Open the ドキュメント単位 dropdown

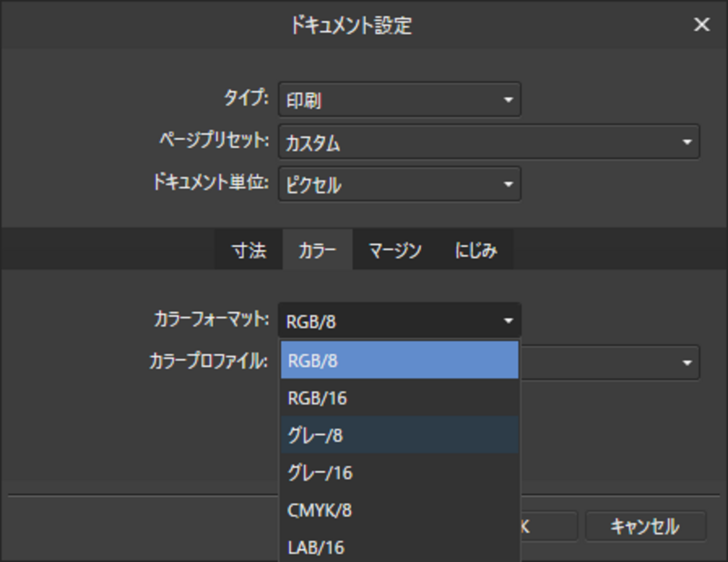[399, 184]
